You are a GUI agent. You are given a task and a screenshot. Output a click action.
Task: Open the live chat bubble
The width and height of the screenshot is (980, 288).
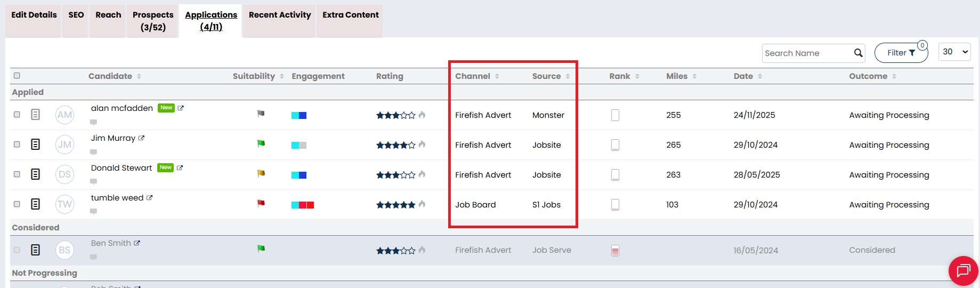[x=963, y=270]
